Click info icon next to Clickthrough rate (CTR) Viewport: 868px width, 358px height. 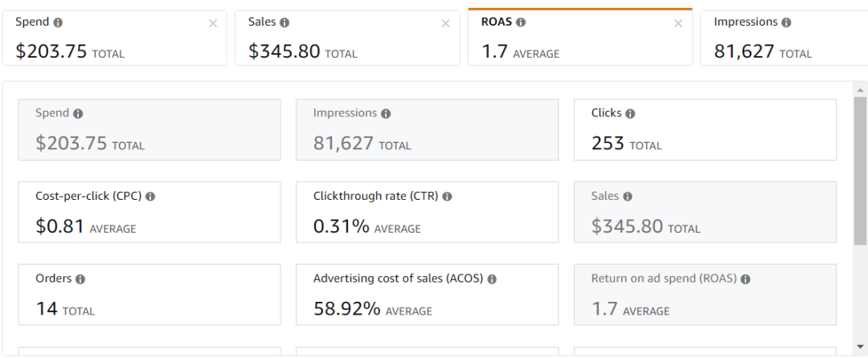click(447, 197)
